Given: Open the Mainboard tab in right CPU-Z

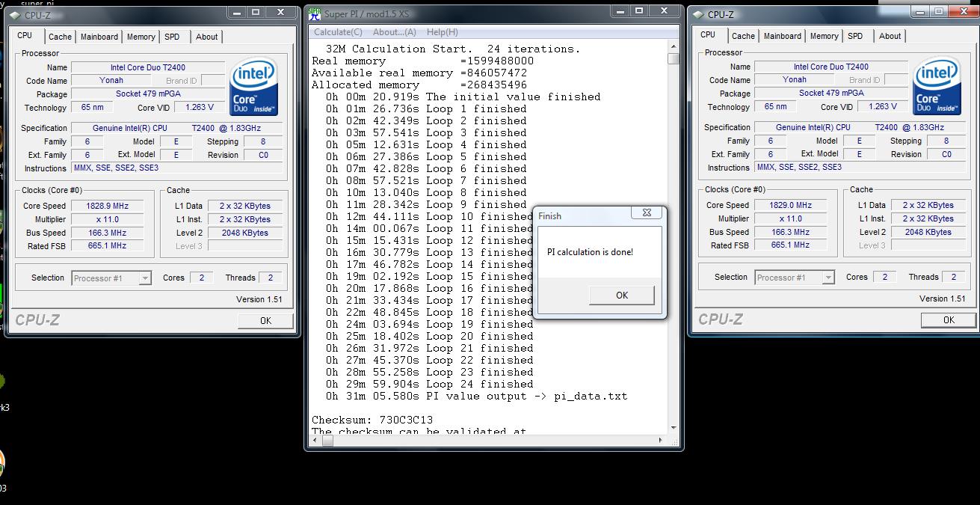Looking at the screenshot, I should (x=783, y=36).
